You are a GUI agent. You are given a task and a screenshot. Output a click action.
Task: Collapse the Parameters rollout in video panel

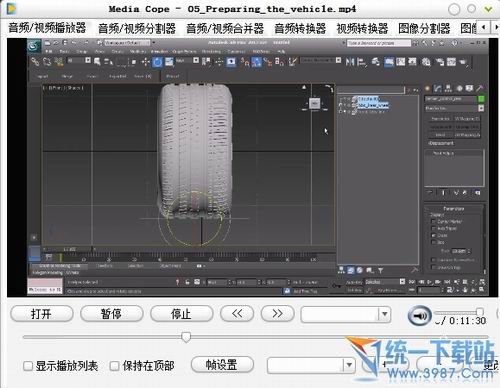pos(454,208)
